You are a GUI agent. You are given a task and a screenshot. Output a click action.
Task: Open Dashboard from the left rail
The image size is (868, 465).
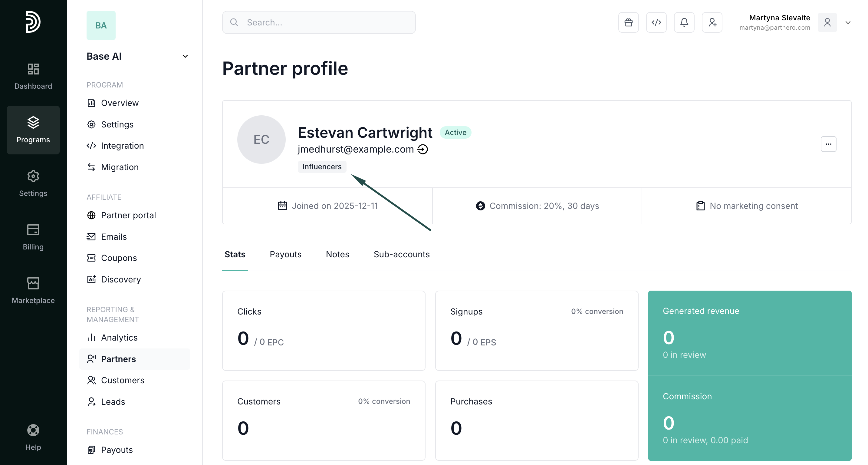pos(33,76)
